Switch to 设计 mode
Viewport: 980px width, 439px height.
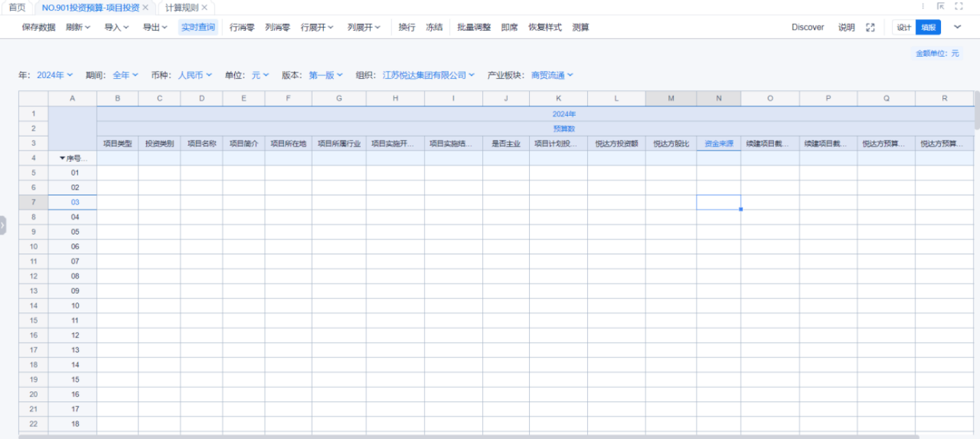(x=903, y=28)
